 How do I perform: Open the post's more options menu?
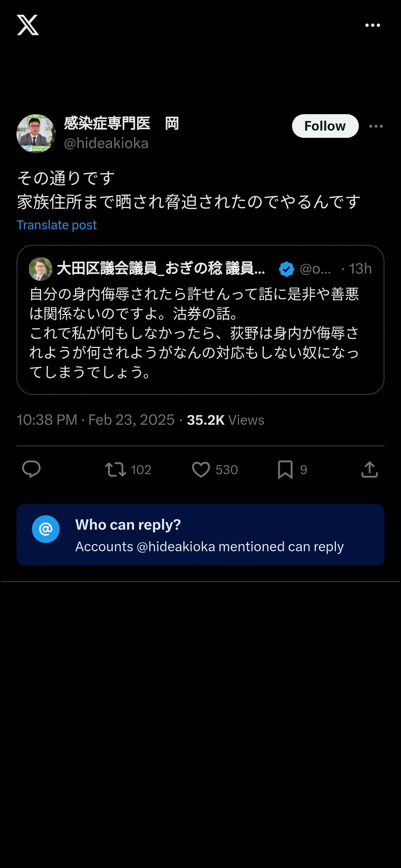tap(376, 126)
